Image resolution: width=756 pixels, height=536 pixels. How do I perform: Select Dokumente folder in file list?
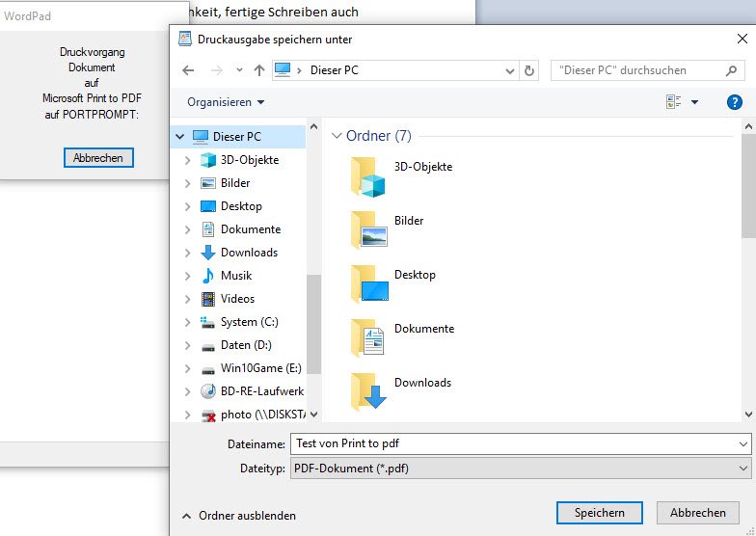point(403,338)
